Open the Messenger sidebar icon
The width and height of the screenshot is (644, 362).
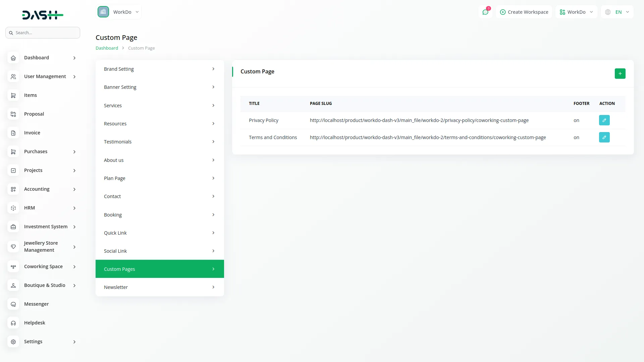click(x=13, y=304)
